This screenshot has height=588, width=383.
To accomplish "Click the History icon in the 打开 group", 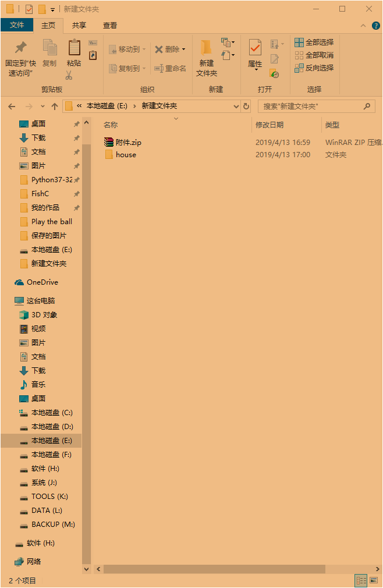I will coord(274,73).
